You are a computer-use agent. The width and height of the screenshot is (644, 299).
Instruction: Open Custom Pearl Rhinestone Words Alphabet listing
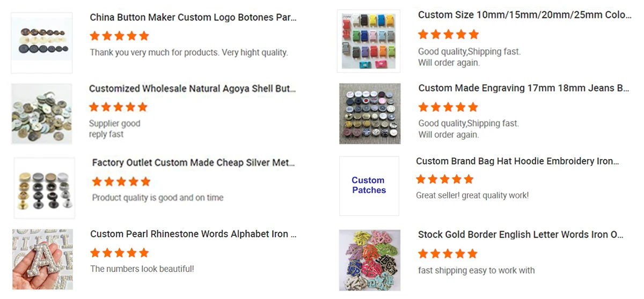pos(193,234)
